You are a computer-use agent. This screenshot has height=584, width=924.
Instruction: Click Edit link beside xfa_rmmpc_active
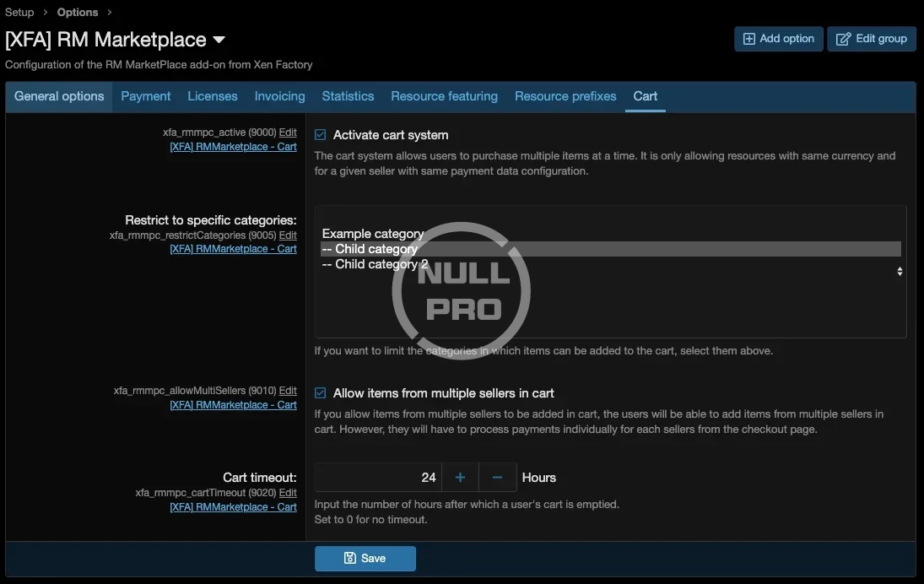click(x=288, y=132)
